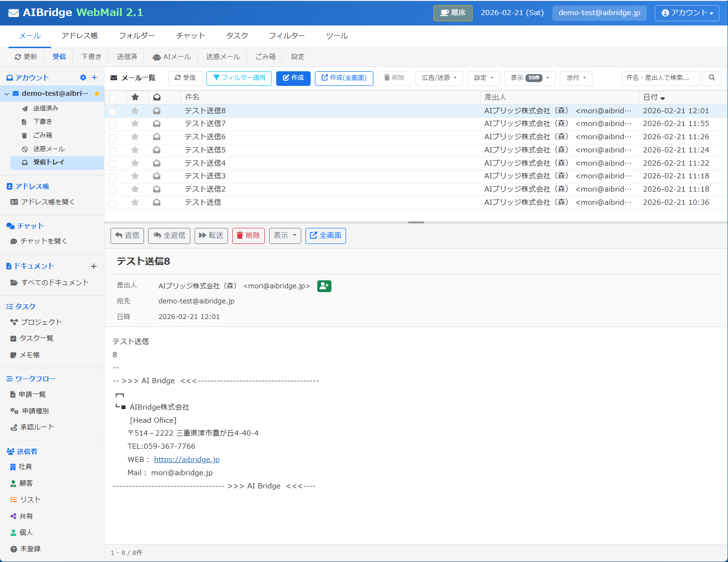
Task: Check the checkbox next to テスト送信3
Action: (112, 176)
